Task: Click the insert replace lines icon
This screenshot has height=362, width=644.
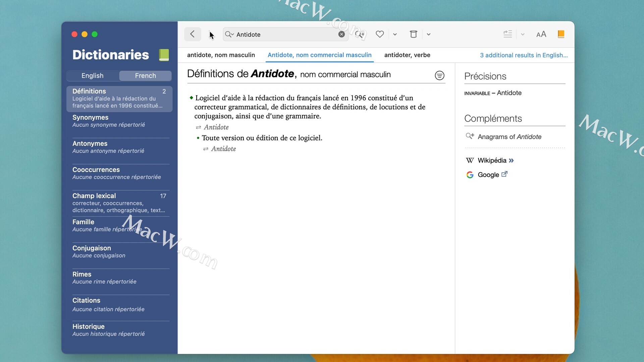Action: click(508, 34)
